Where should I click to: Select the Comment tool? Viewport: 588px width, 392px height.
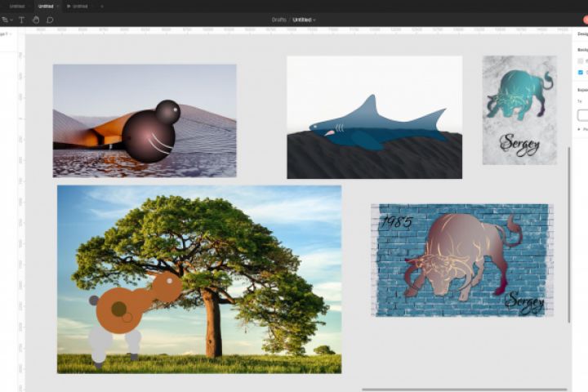[x=50, y=20]
